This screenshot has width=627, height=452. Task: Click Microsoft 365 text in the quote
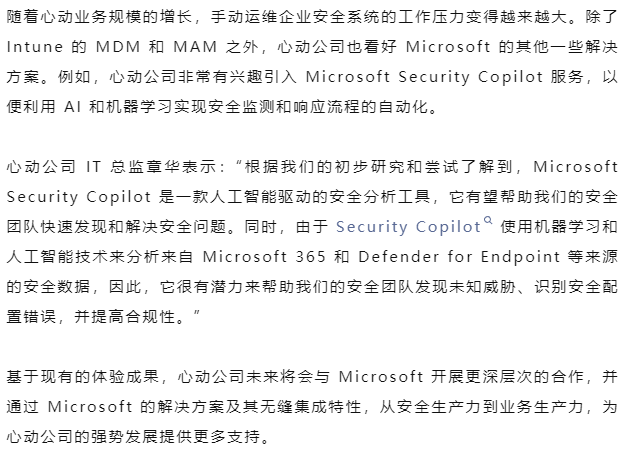pyautogui.click(x=264, y=257)
